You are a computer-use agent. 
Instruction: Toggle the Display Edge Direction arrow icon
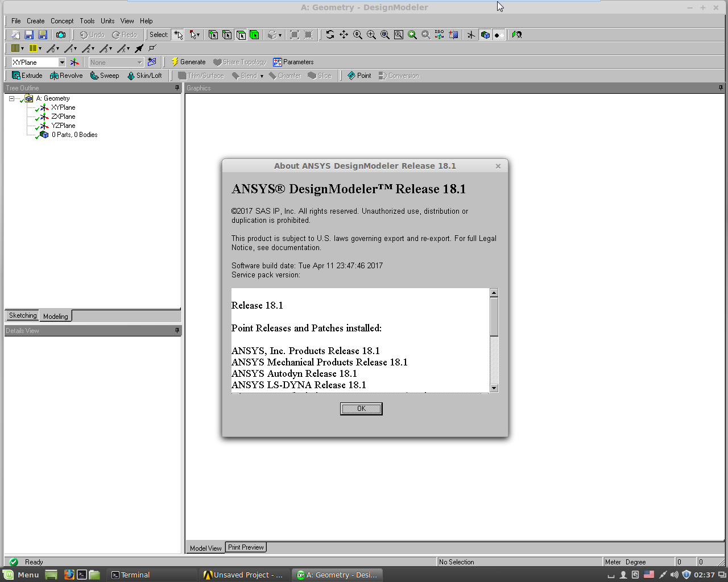(139, 48)
